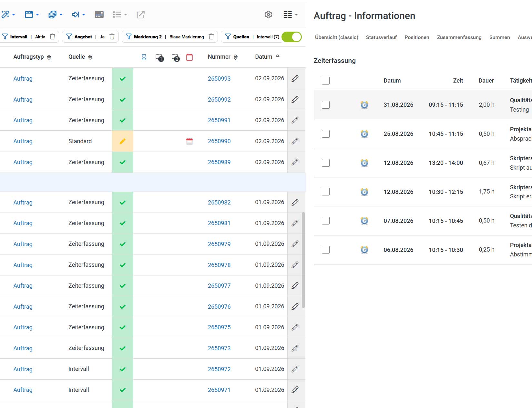
Task: Select checkbox for 07.08.2026 entry
Action: pos(326,221)
